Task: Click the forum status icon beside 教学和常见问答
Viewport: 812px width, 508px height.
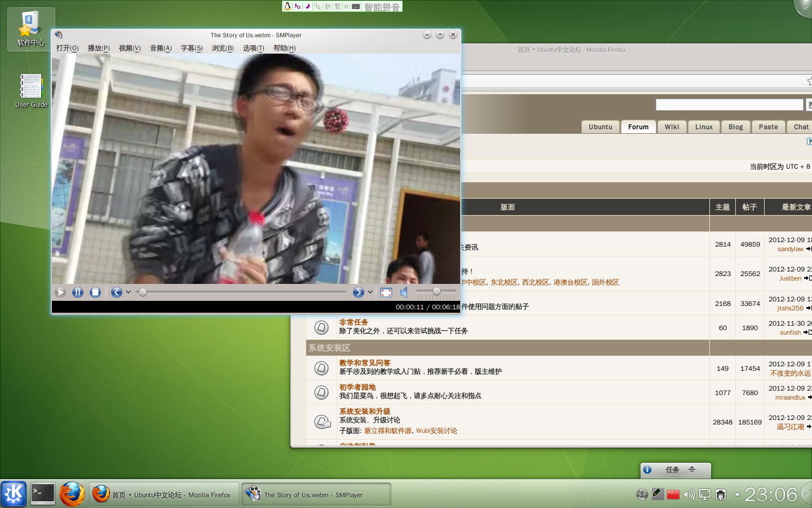Action: pyautogui.click(x=321, y=368)
